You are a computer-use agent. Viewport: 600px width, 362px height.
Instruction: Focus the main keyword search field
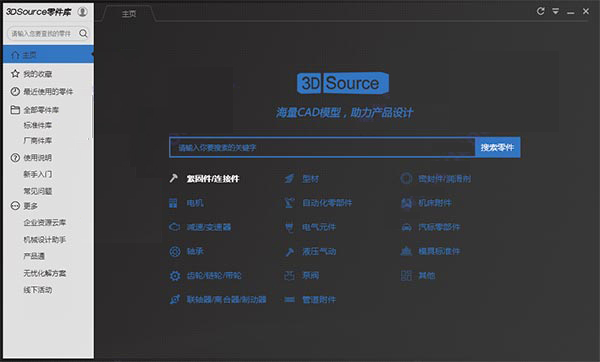pos(322,147)
